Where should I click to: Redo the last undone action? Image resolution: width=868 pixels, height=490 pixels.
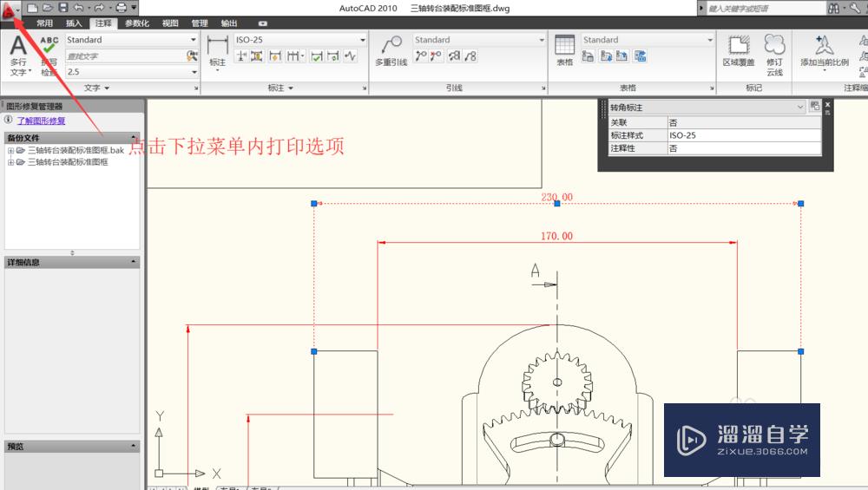(x=99, y=8)
